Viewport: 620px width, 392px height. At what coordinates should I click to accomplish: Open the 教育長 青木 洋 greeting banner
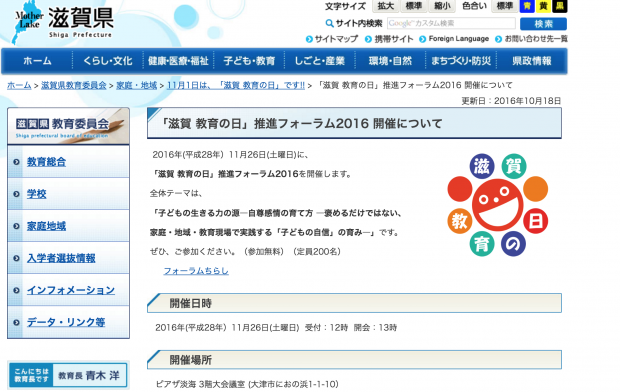coord(68,375)
